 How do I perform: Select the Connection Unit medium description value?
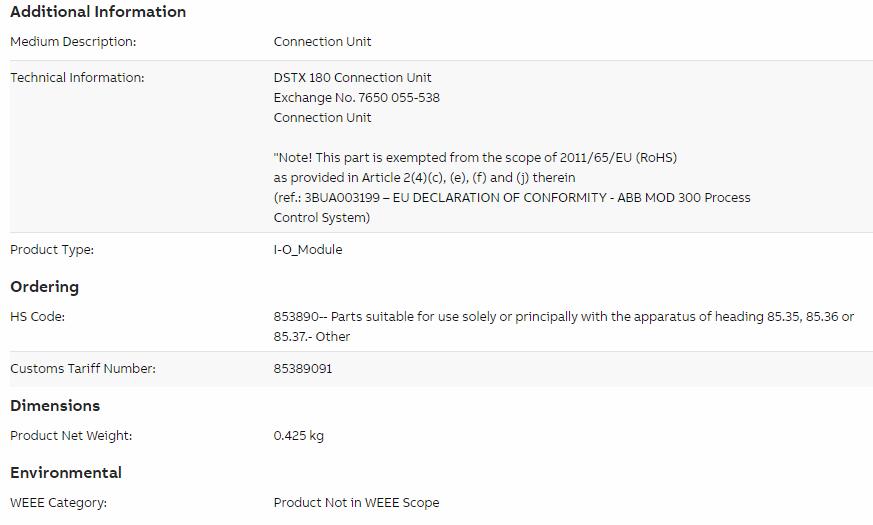point(322,42)
